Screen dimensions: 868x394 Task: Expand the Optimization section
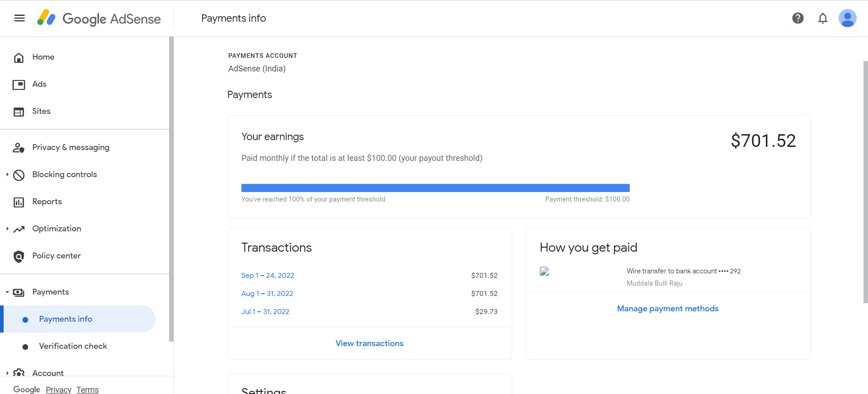(x=7, y=229)
